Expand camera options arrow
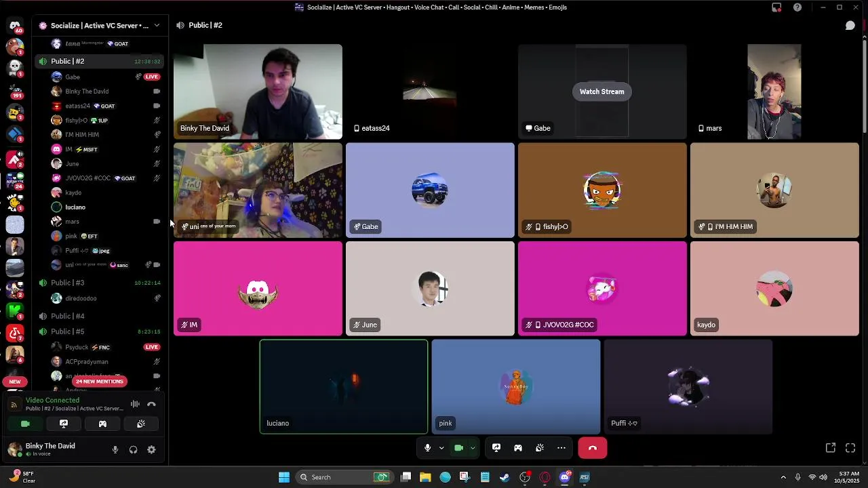This screenshot has height=488, width=868. (473, 448)
